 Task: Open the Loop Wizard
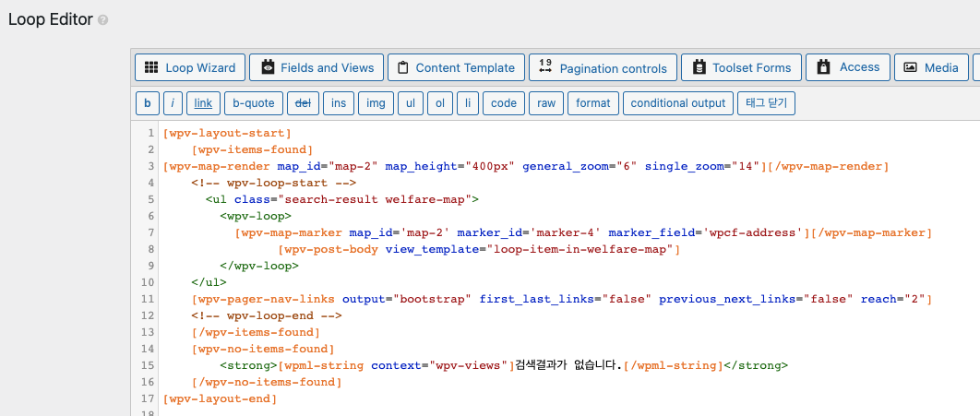[189, 67]
